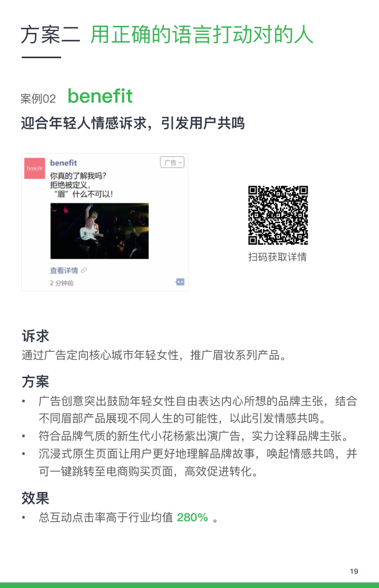Screen dimensions: 379x588
Task: Click the ad post text 你真的了解我吗
Action: point(78,175)
